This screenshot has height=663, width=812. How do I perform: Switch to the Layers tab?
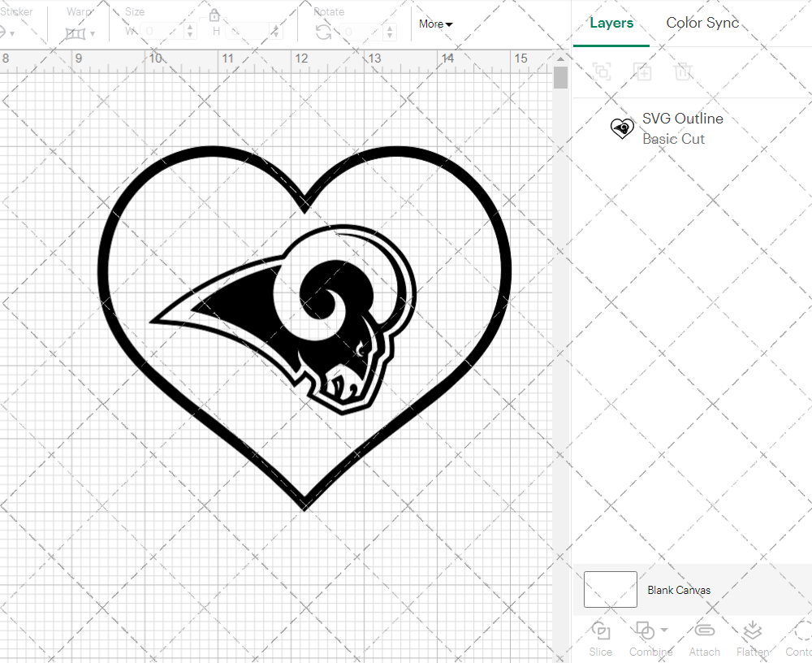611,24
